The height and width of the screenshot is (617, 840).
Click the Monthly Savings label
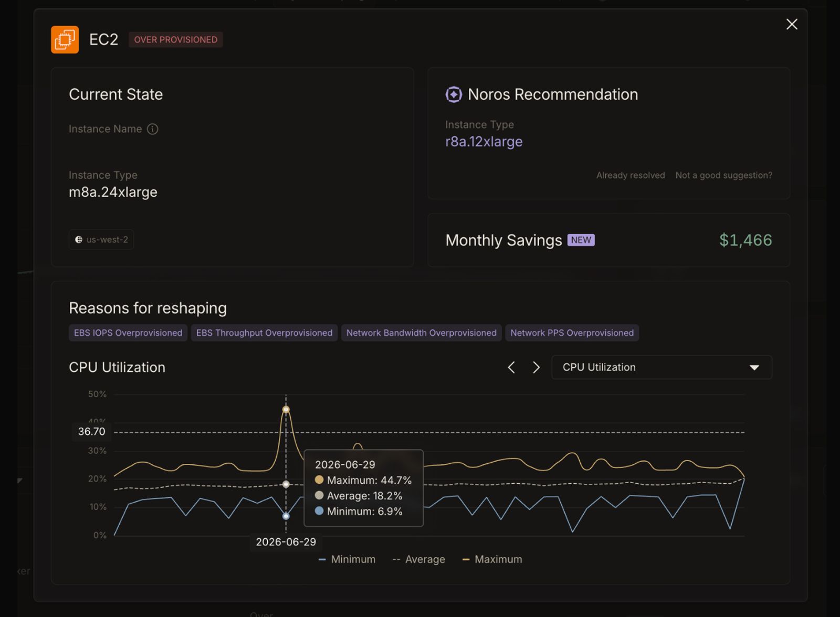[503, 240]
